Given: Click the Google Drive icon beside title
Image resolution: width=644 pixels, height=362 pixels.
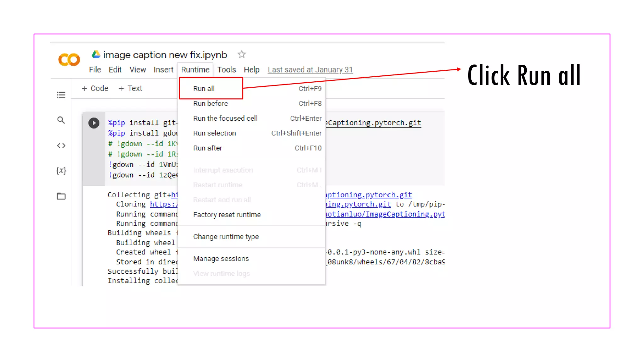Looking at the screenshot, I should (96, 54).
